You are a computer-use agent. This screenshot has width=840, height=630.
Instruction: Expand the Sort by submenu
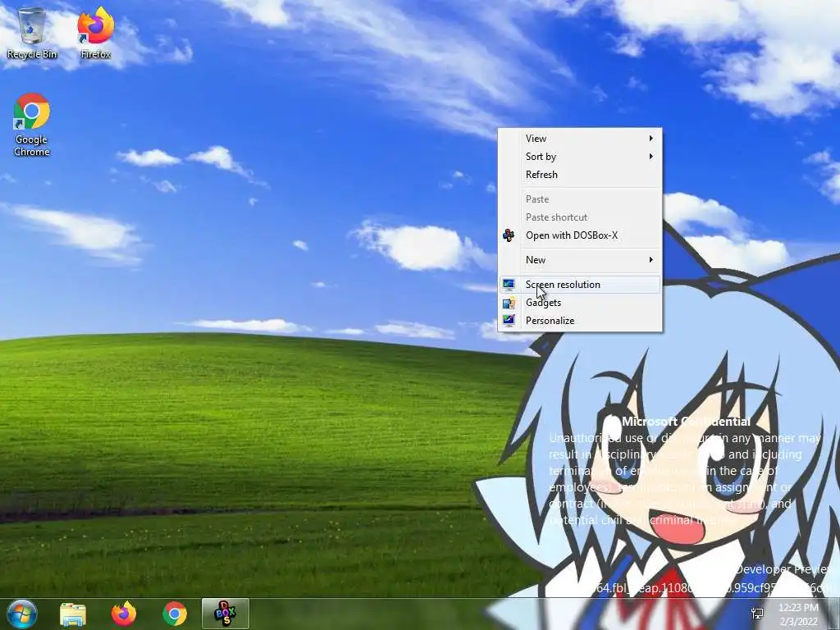click(580, 157)
